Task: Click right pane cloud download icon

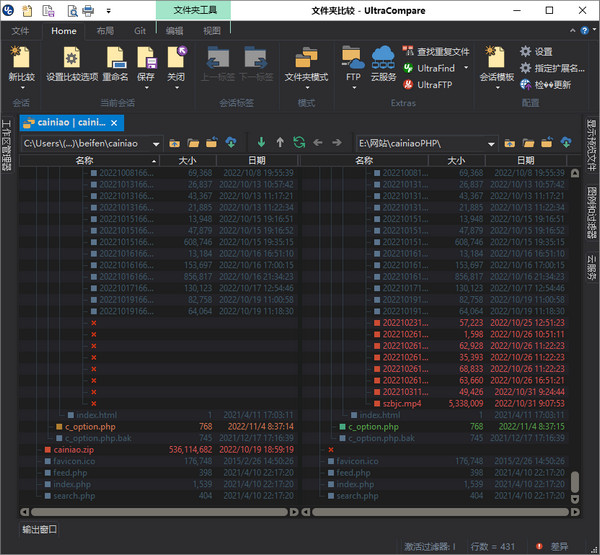Action: (x=566, y=143)
